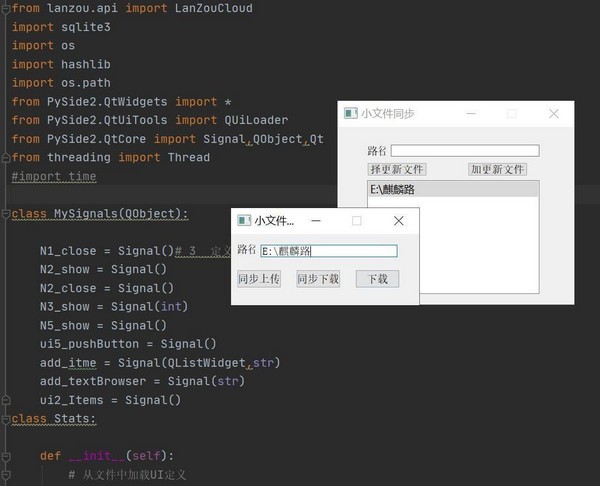Collapse the 'class Stats:' fold marker

(x=5, y=419)
